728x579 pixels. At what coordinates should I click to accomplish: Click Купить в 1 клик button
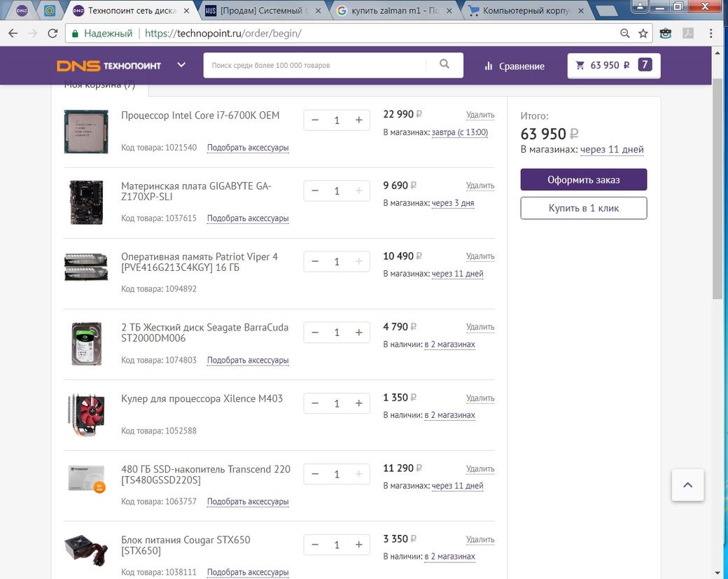584,208
